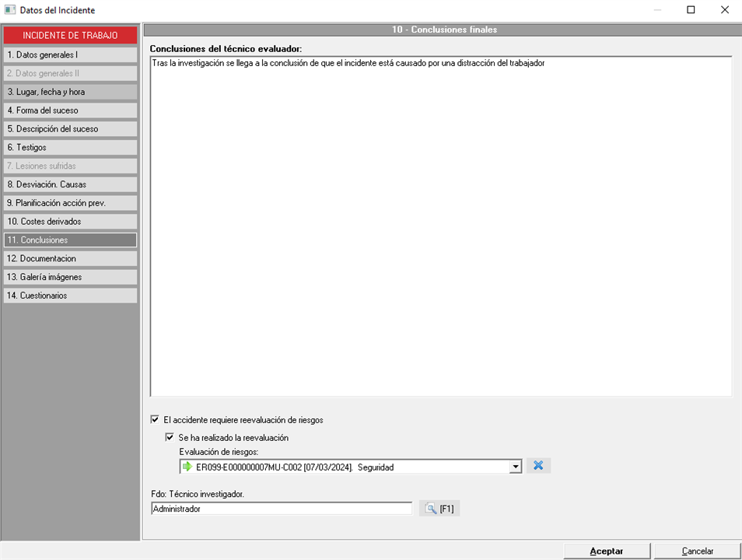This screenshot has height=560, width=742.
Task: Expand the Evaluación de riesgos dropdown arrow
Action: pos(514,467)
